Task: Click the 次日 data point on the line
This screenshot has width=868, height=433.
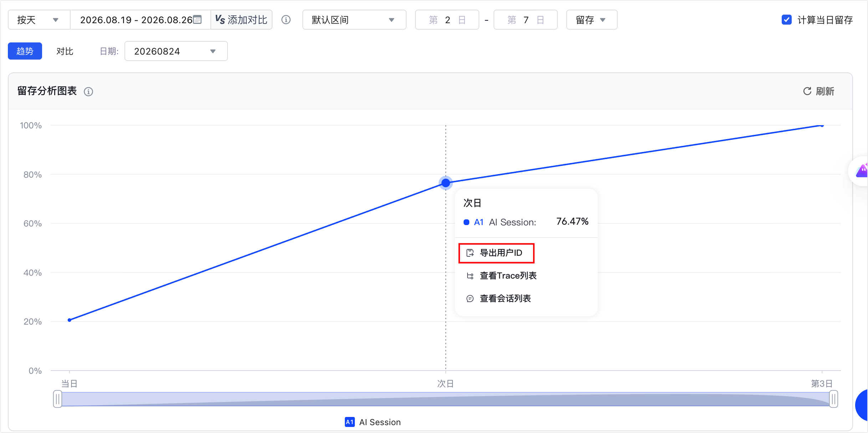Action: tap(446, 183)
